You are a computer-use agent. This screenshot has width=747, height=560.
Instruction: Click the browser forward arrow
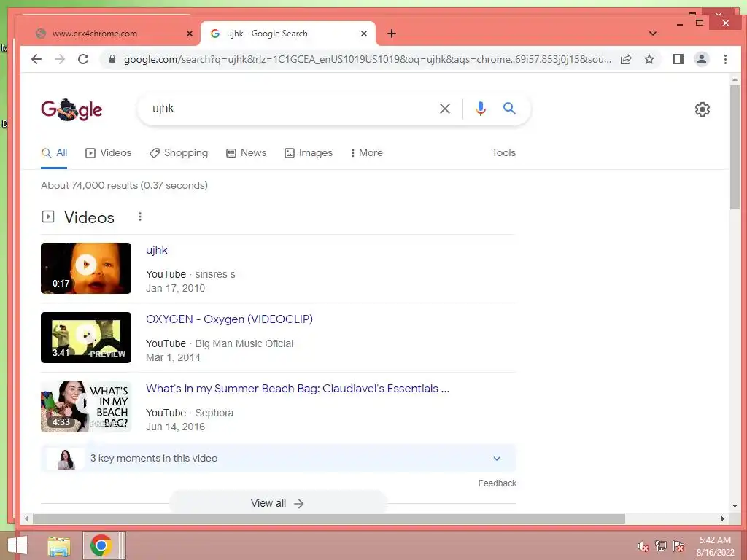(60, 59)
